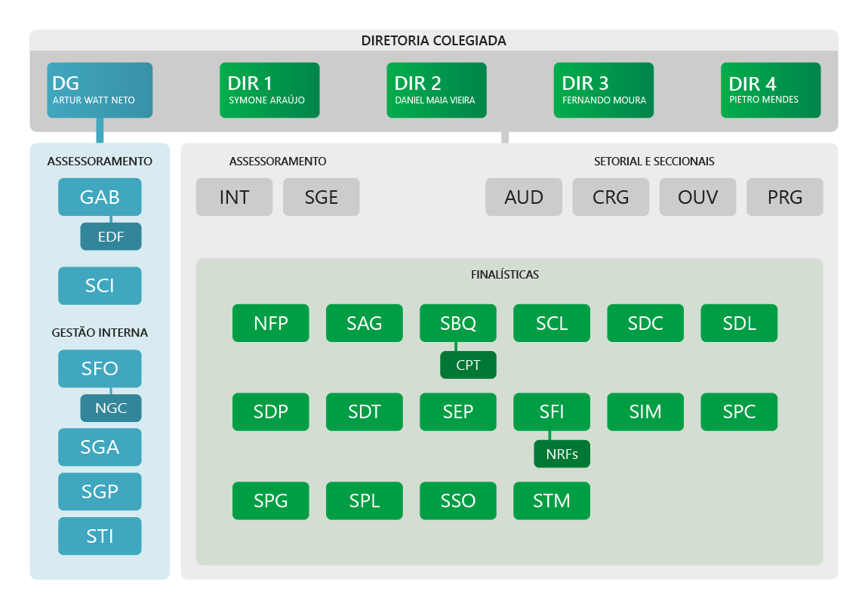Open DIR 4 Pietro Mendes box
Screen dimensions: 868x610
point(770,90)
